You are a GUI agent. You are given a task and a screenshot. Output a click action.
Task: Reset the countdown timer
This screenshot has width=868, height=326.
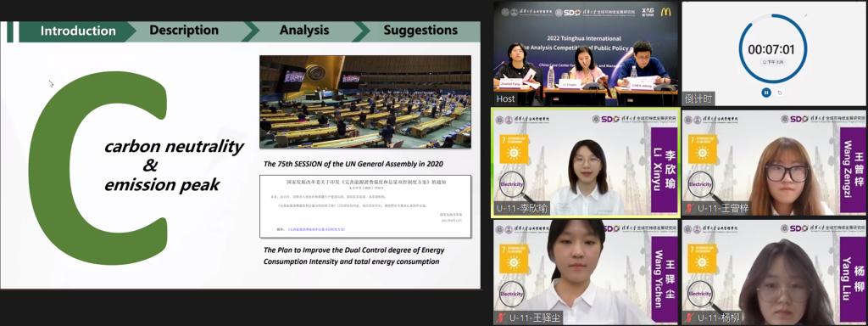780,93
